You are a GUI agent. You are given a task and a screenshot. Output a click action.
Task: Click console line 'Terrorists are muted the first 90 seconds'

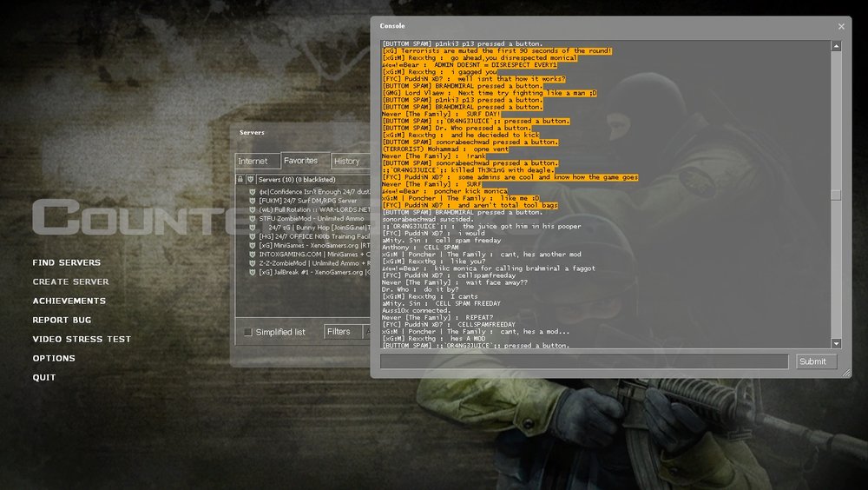point(497,51)
